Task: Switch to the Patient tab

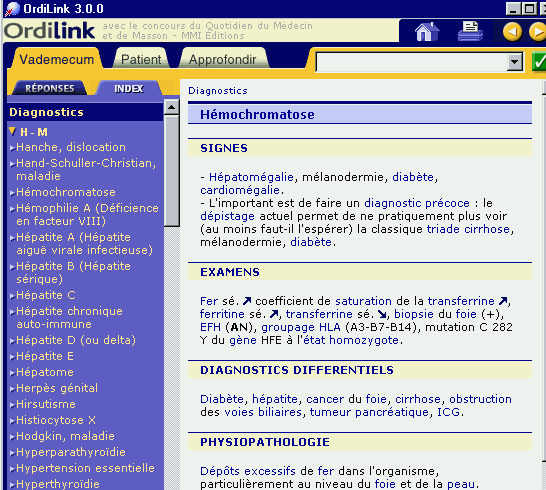Action: [x=141, y=59]
